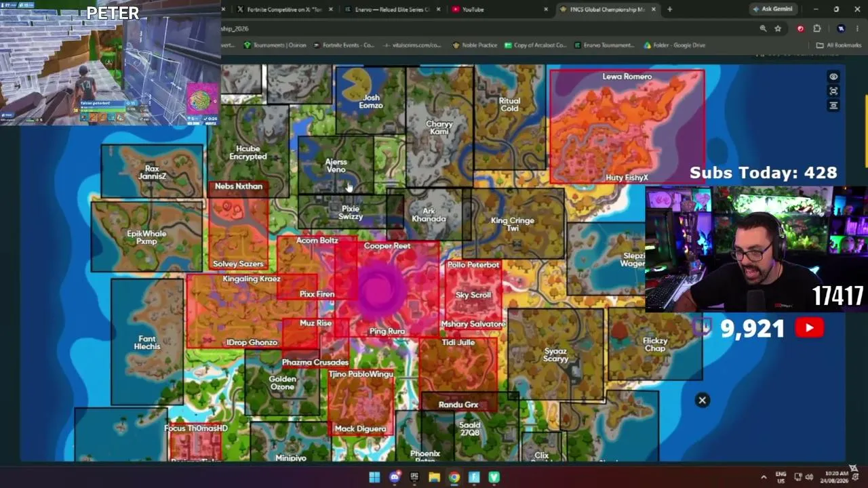This screenshot has width=868, height=488.
Task: Open Epic Games Launcher from the taskbar
Action: pyautogui.click(x=414, y=477)
